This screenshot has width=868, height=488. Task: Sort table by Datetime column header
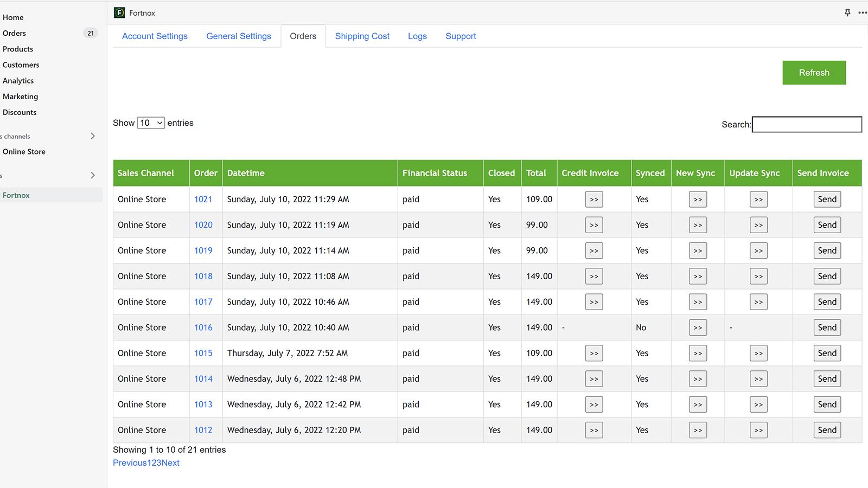[x=246, y=173]
